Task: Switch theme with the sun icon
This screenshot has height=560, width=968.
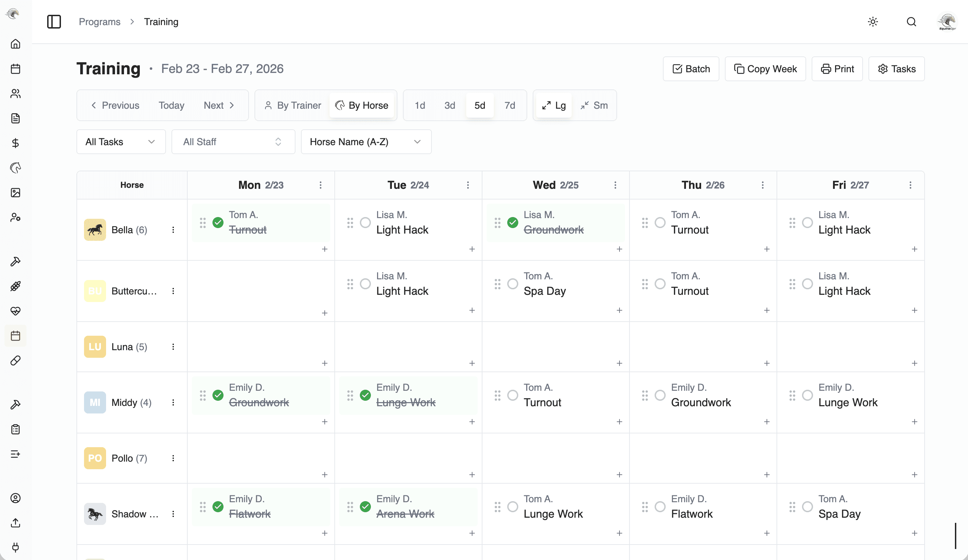Action: (x=873, y=22)
